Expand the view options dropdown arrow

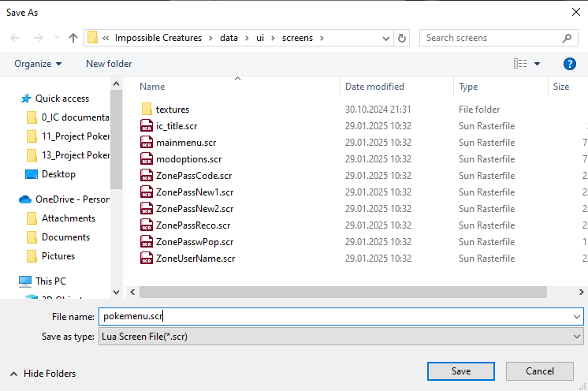coord(538,64)
